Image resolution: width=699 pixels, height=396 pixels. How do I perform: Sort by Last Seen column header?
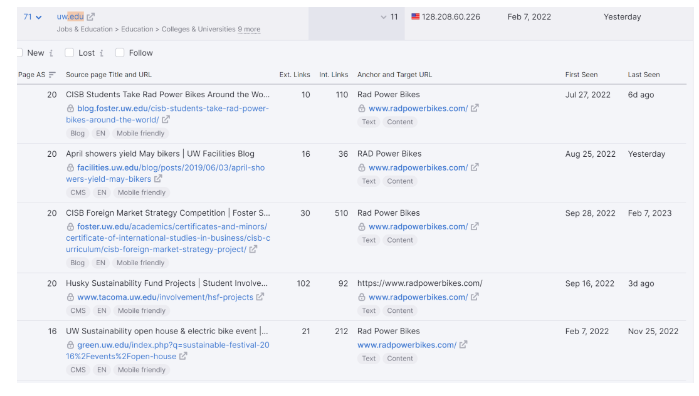click(644, 74)
